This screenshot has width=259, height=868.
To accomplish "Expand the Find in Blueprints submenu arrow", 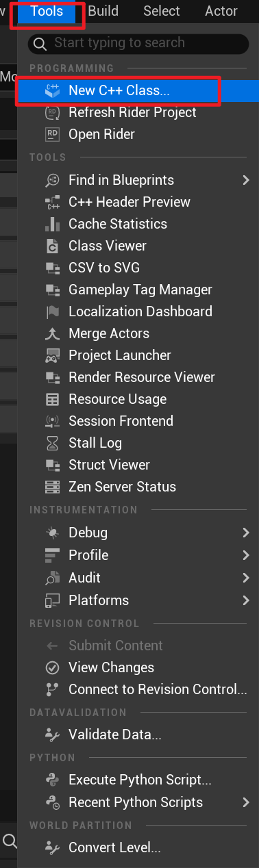I will [245, 180].
